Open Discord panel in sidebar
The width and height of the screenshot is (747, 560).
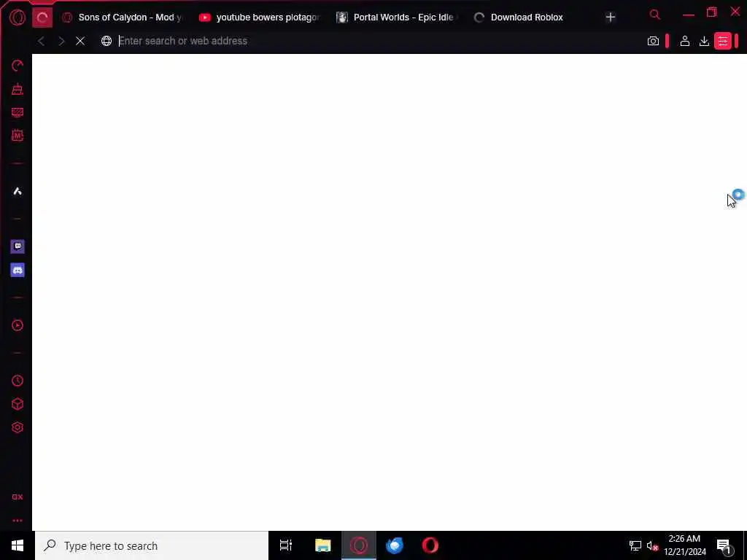tap(18, 270)
